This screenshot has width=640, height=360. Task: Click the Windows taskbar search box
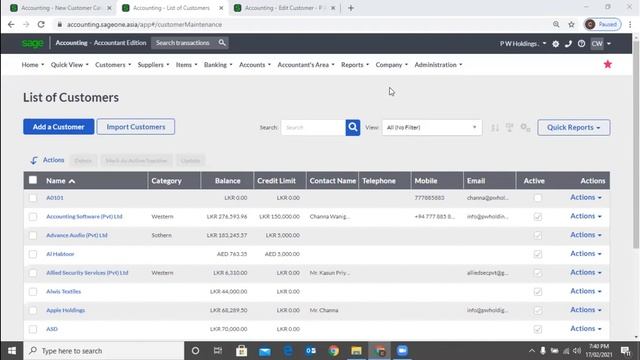pos(104,351)
